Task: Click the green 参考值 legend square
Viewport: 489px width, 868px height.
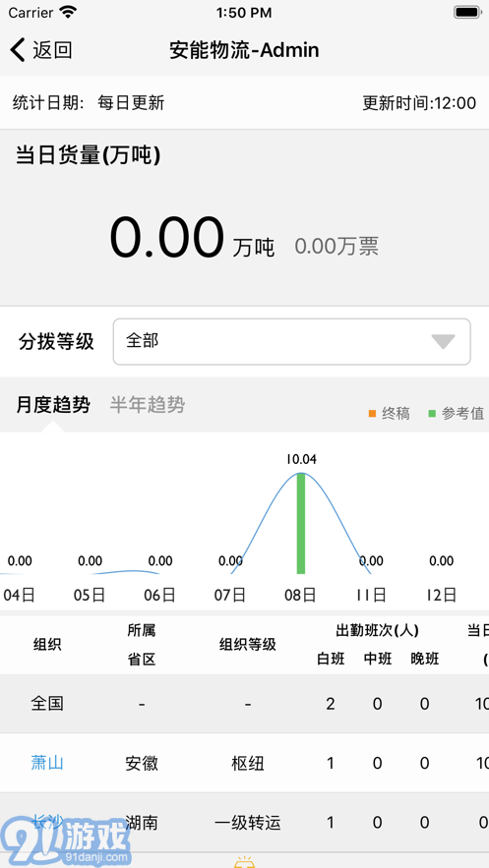Action: pos(432,413)
